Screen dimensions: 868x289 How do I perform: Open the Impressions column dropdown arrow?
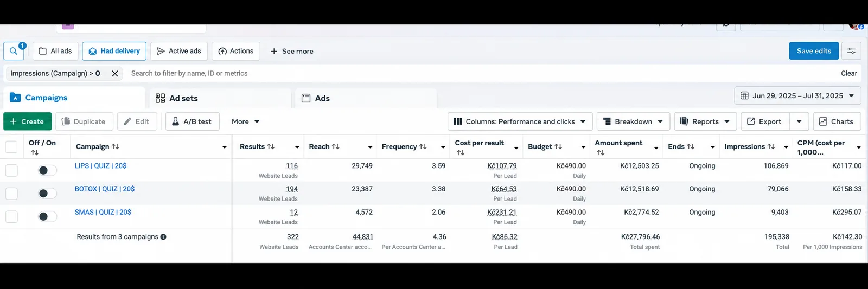[x=786, y=147]
